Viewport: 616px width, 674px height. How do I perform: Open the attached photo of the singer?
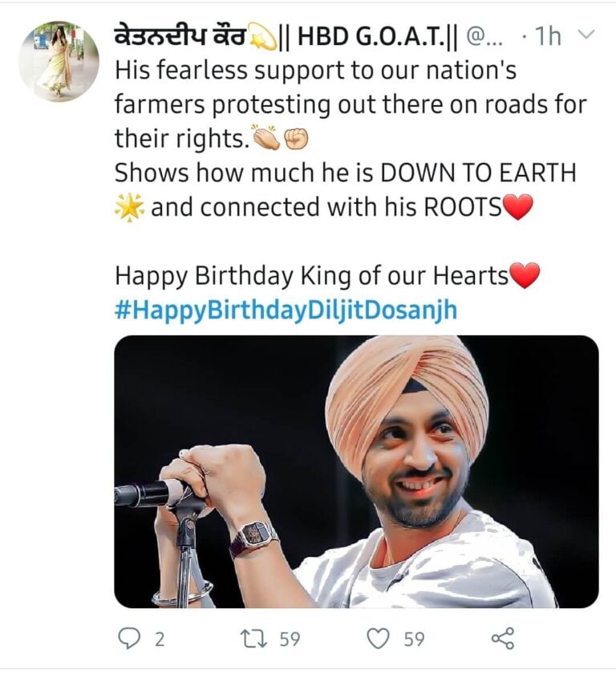[356, 471]
